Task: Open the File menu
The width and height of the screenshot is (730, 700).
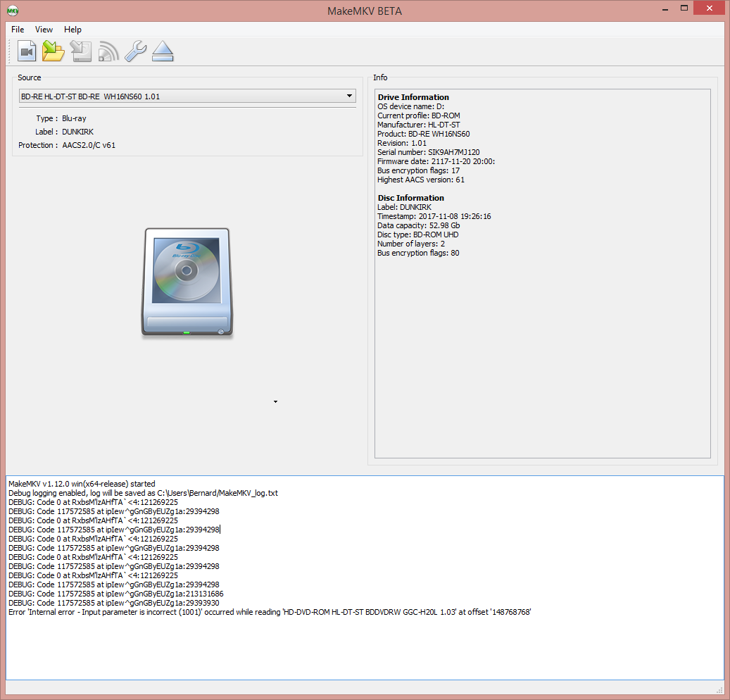Action: 18,30
